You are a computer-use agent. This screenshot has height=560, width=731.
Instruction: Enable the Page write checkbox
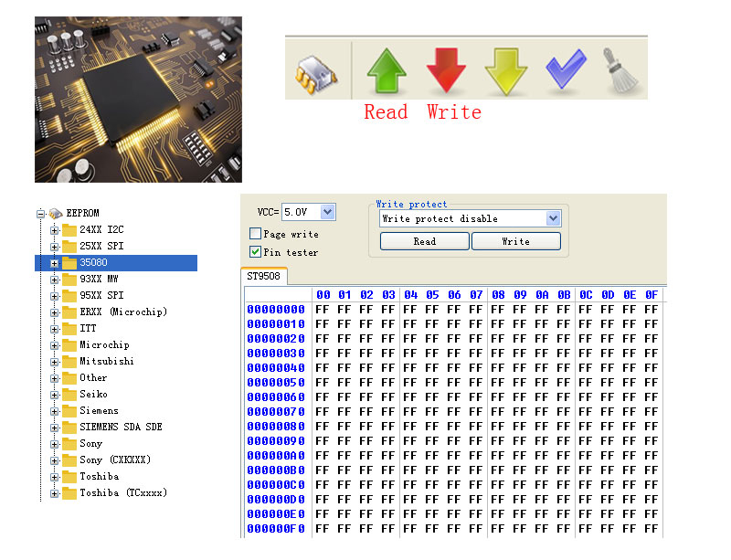click(254, 234)
